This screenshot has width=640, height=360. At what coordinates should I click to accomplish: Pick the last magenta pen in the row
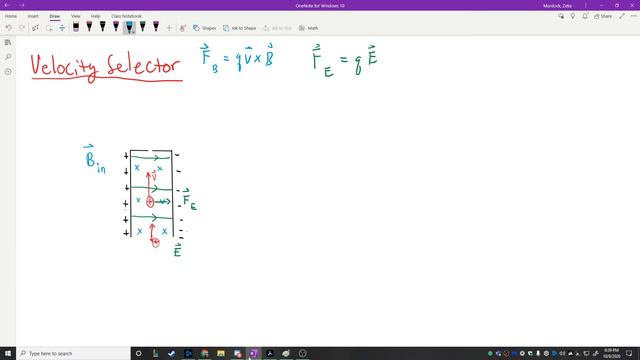pyautogui.click(x=156, y=27)
